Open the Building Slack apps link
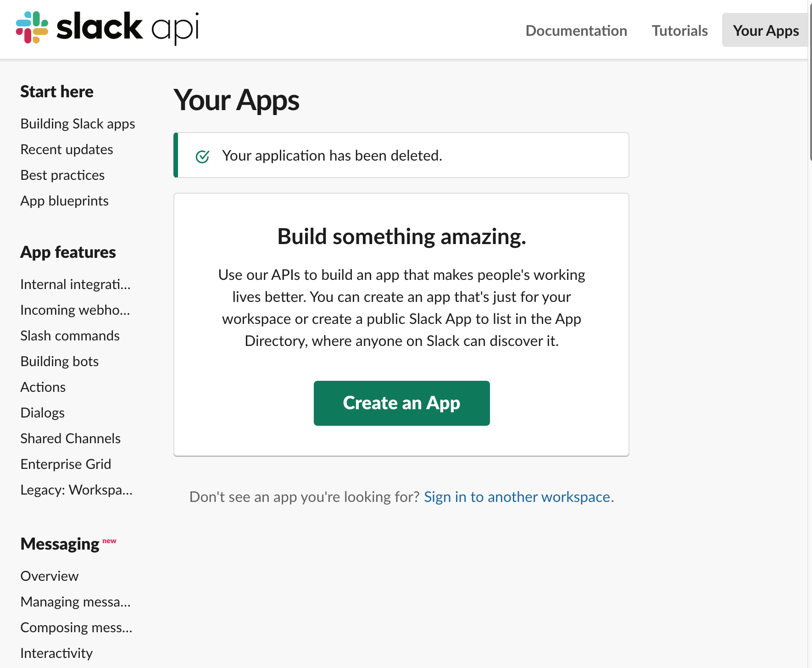Image resolution: width=812 pixels, height=668 pixels. point(78,124)
